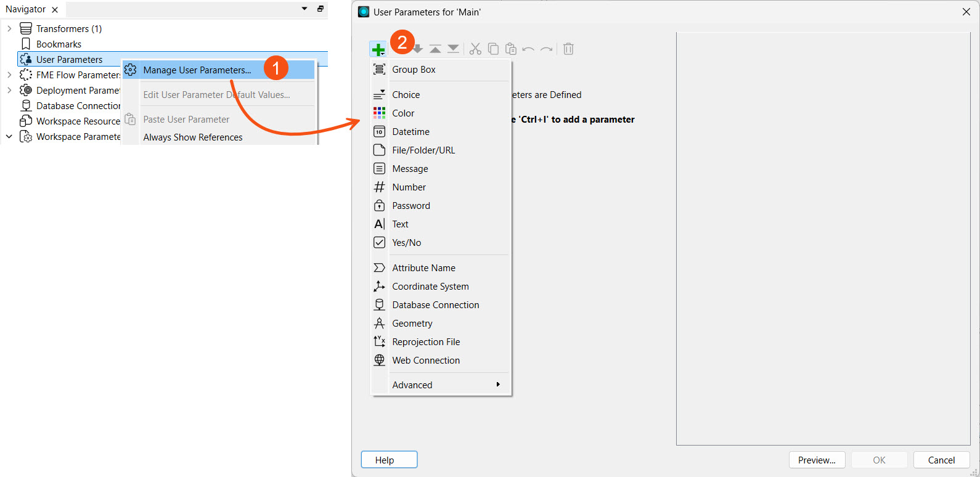The image size is (980, 477).
Task: Click the undo arrow in toolbar
Action: tap(528, 49)
